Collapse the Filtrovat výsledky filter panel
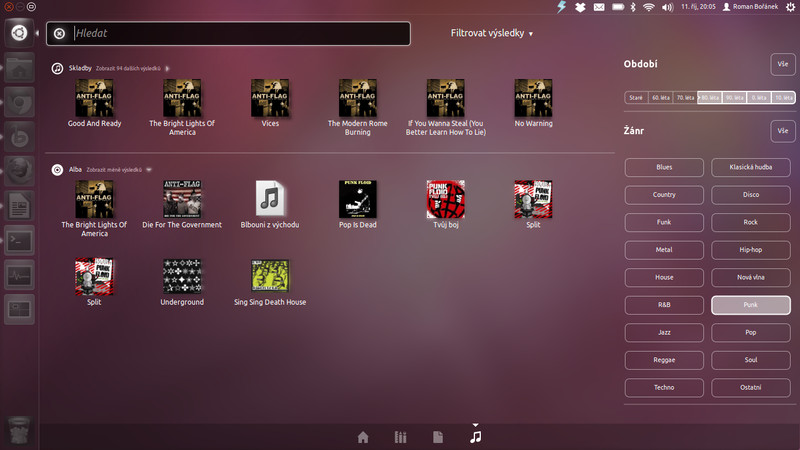This screenshot has height=450, width=800. pyautogui.click(x=492, y=33)
